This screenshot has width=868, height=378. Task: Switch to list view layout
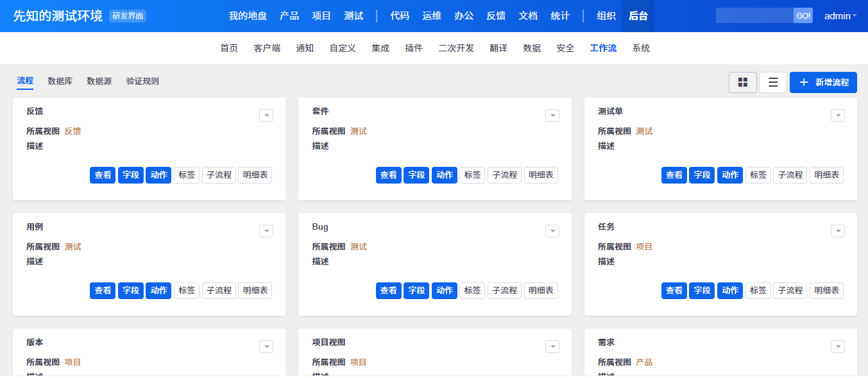coord(773,82)
